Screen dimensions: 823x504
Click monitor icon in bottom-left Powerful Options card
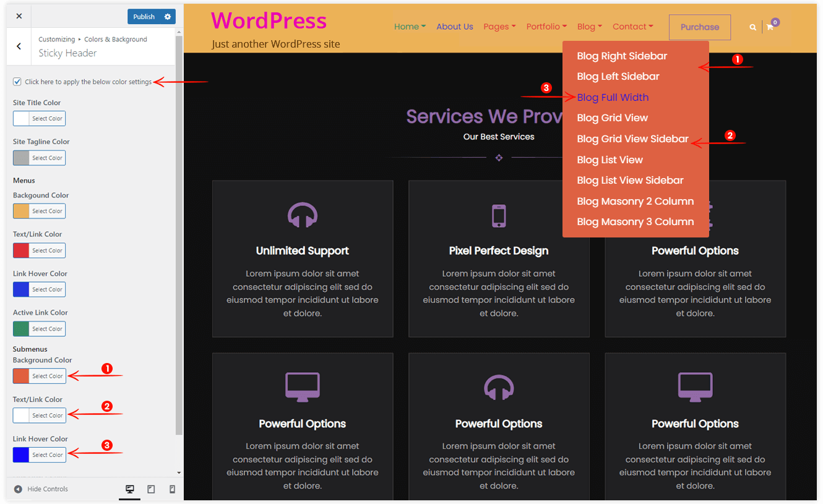point(303,387)
